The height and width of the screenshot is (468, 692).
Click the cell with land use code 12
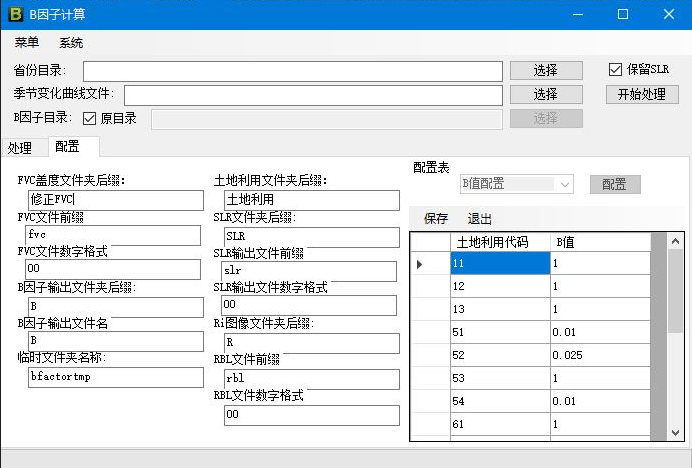pyautogui.click(x=500, y=286)
